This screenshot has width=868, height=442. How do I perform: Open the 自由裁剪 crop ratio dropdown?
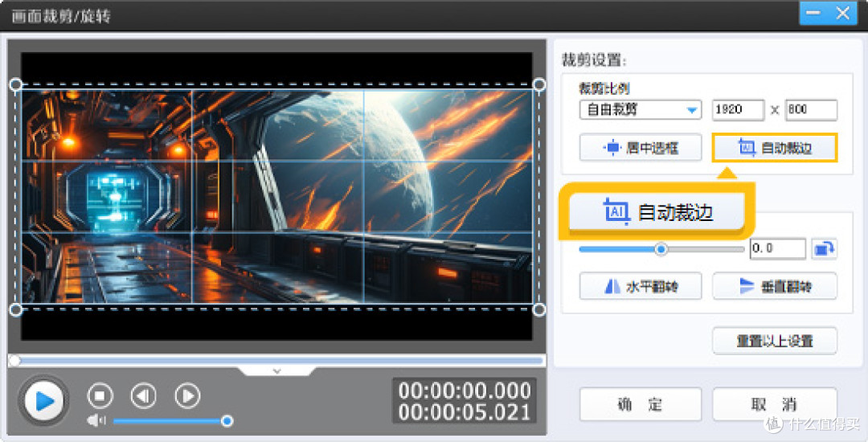(x=641, y=109)
